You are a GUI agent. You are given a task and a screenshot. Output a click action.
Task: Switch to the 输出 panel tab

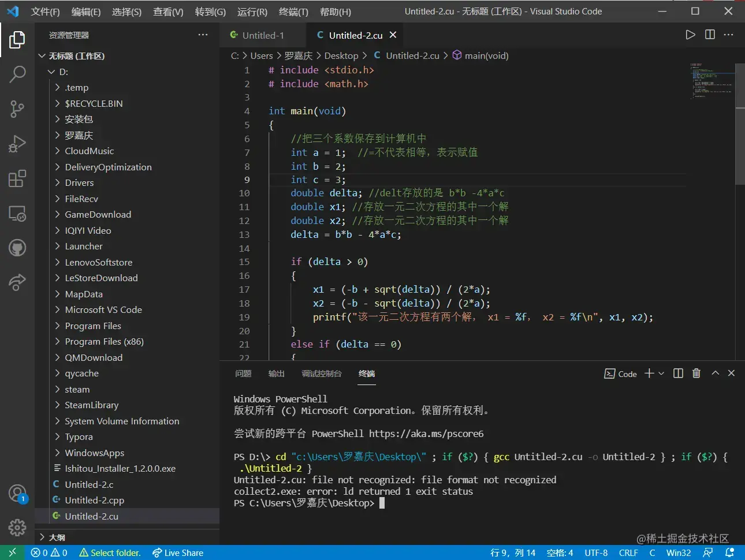tap(277, 374)
